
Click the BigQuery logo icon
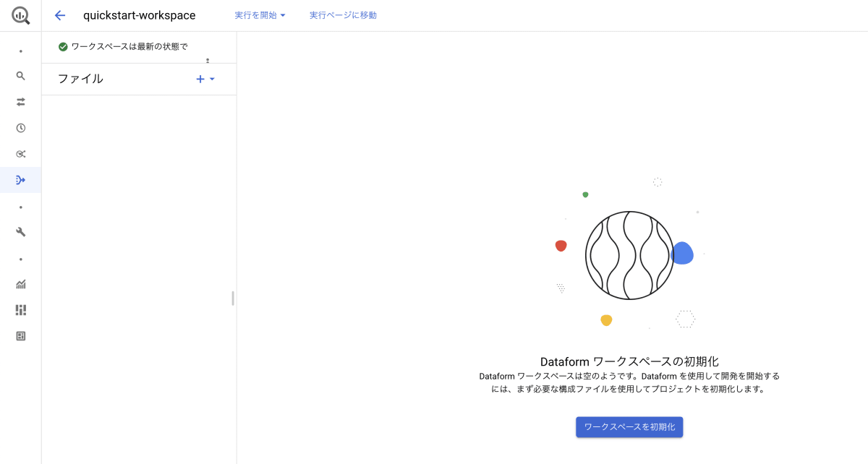[21, 15]
